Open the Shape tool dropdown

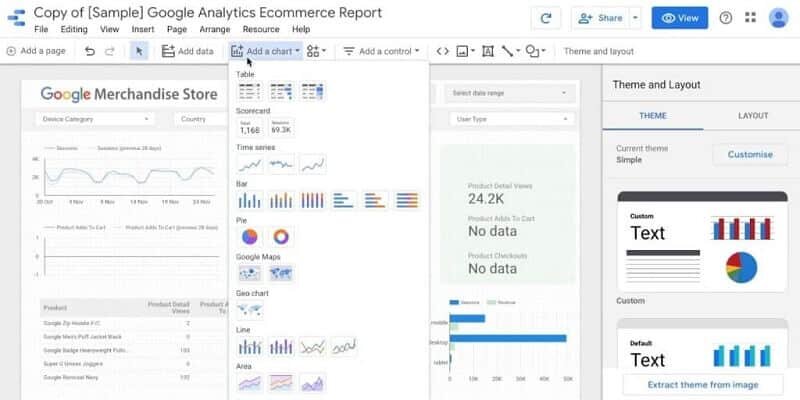(x=535, y=51)
